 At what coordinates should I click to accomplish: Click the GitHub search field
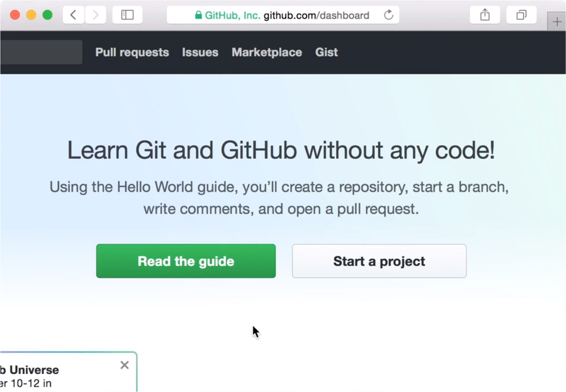point(41,52)
